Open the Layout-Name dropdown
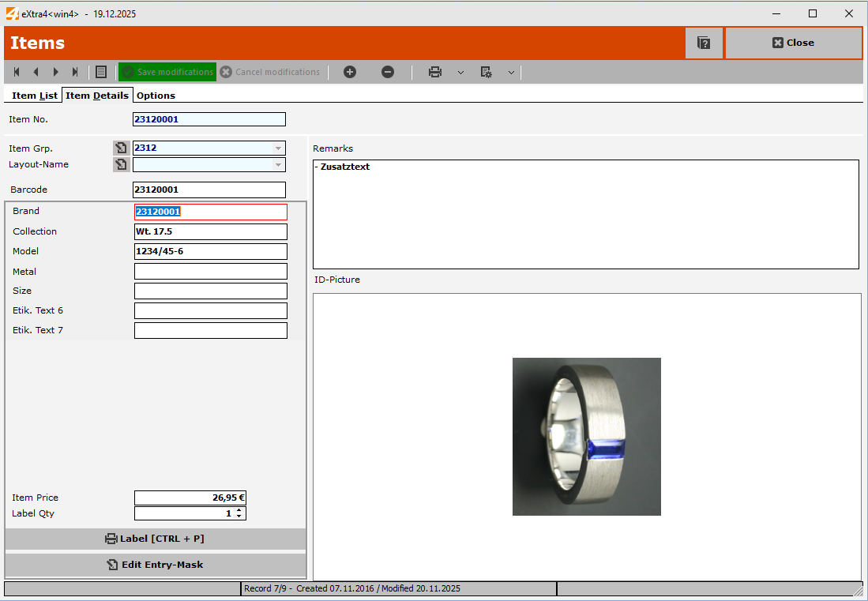 pos(278,164)
